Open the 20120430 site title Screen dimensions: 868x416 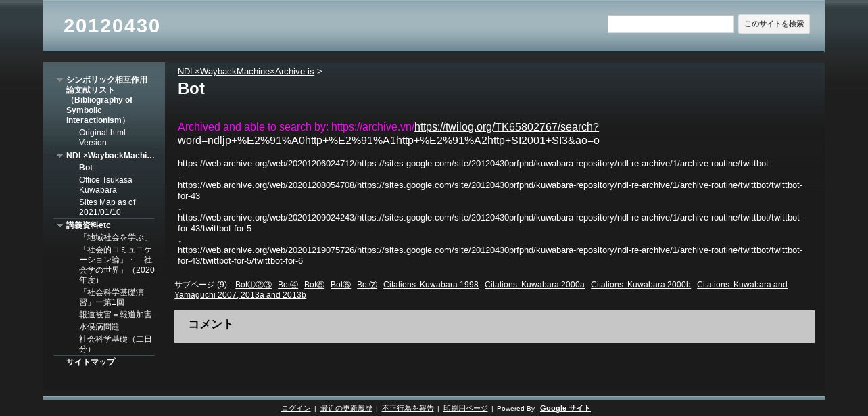click(x=112, y=26)
